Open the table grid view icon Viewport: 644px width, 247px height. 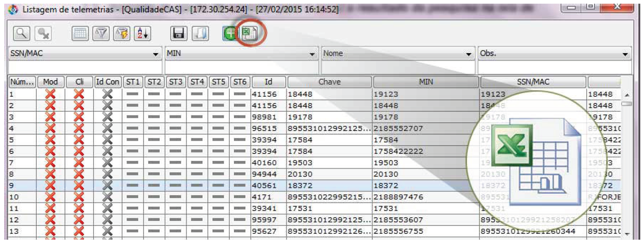tap(81, 33)
